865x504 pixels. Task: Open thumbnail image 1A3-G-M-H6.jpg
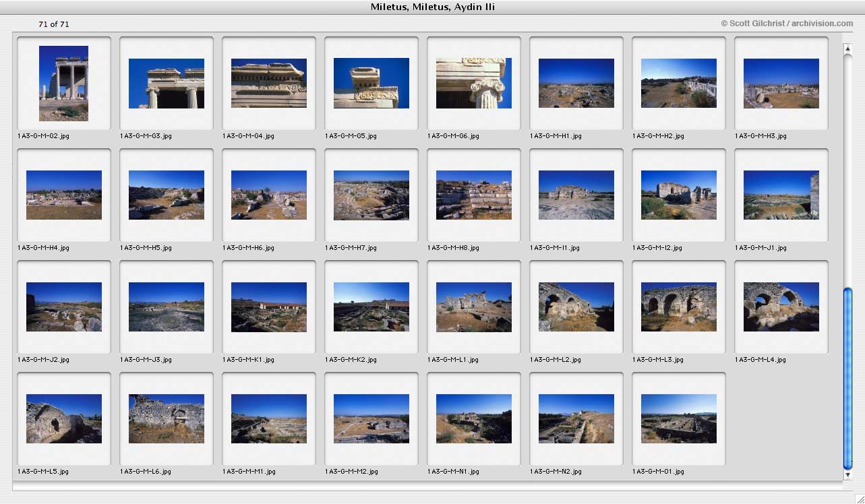pos(269,195)
